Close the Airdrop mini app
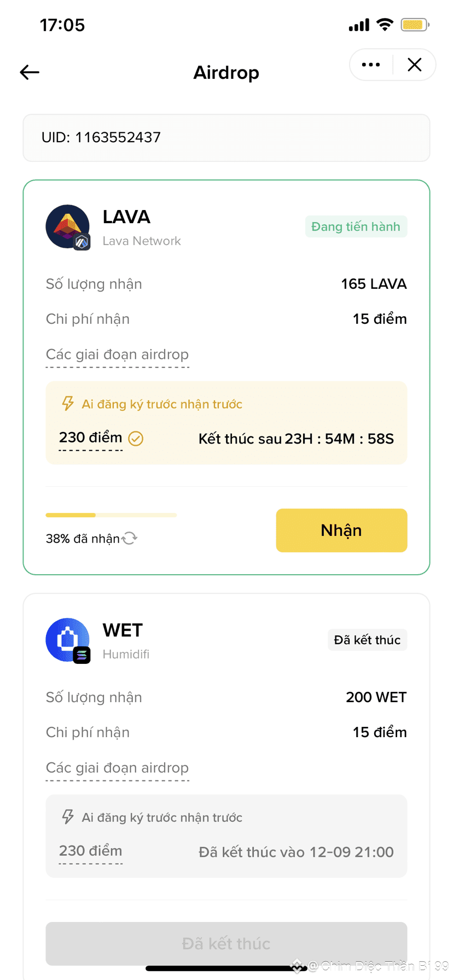 tap(415, 65)
